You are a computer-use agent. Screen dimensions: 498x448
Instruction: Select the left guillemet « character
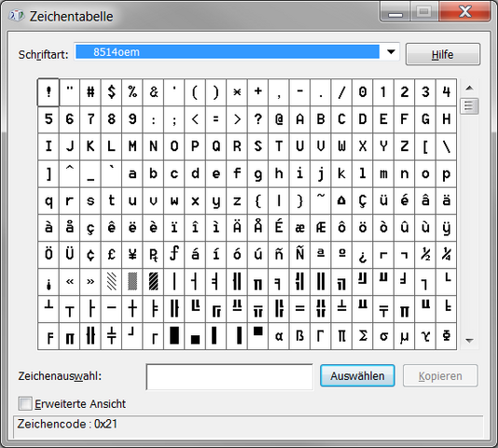point(70,282)
